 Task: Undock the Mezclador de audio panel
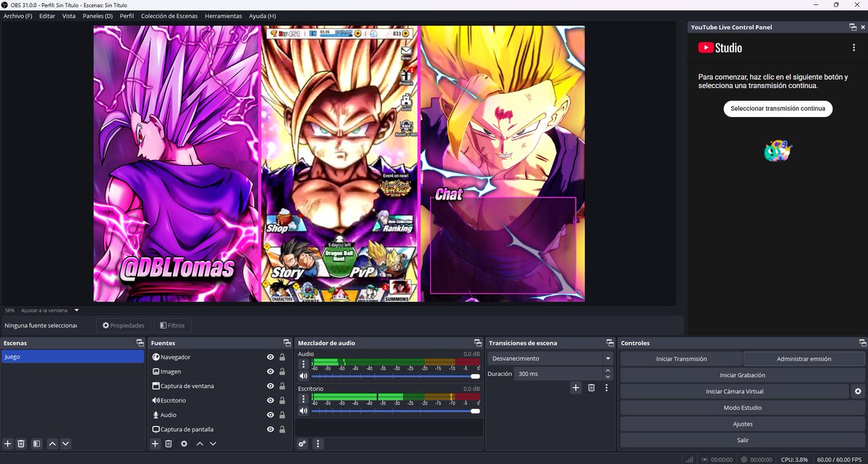point(477,343)
